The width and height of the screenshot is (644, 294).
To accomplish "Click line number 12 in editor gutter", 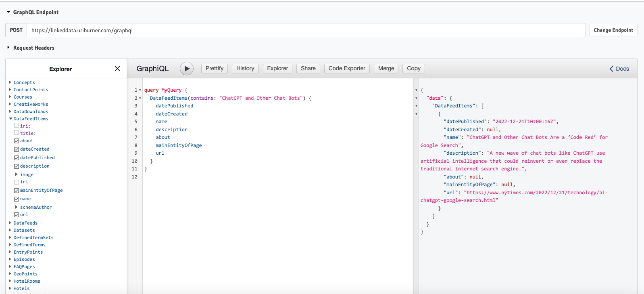I will (135, 177).
